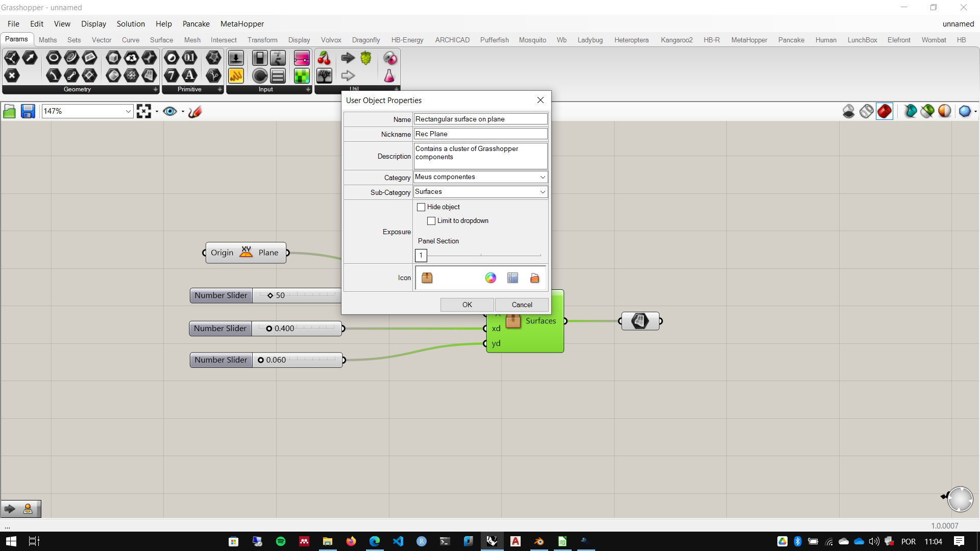Viewport: 980px width, 551px height.
Task: Select the Text 'A' primitive icon
Action: point(190,76)
